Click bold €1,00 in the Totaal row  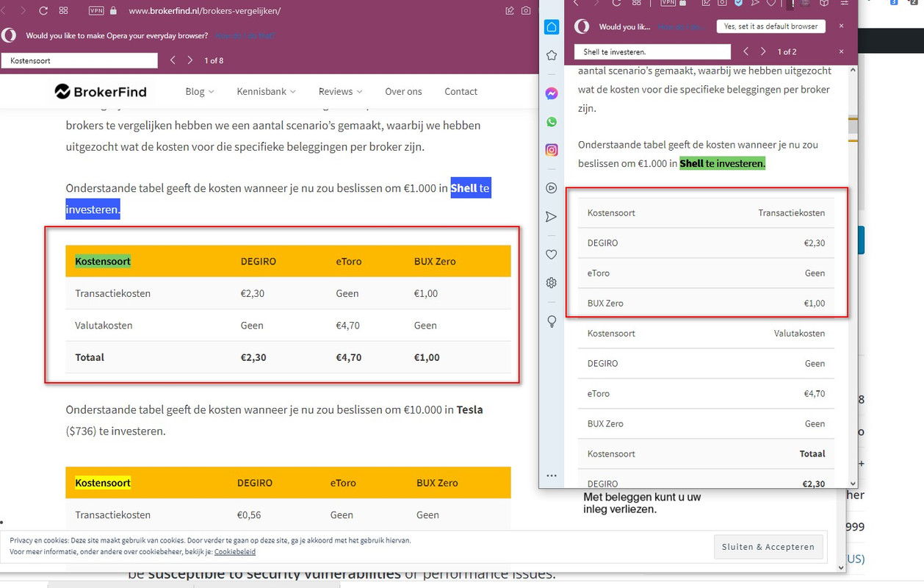tap(427, 357)
